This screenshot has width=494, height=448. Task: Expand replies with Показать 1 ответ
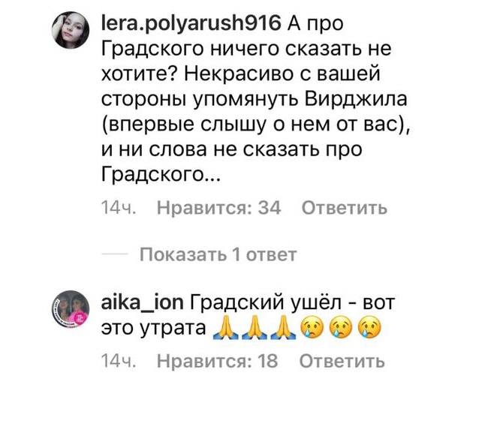(x=218, y=254)
